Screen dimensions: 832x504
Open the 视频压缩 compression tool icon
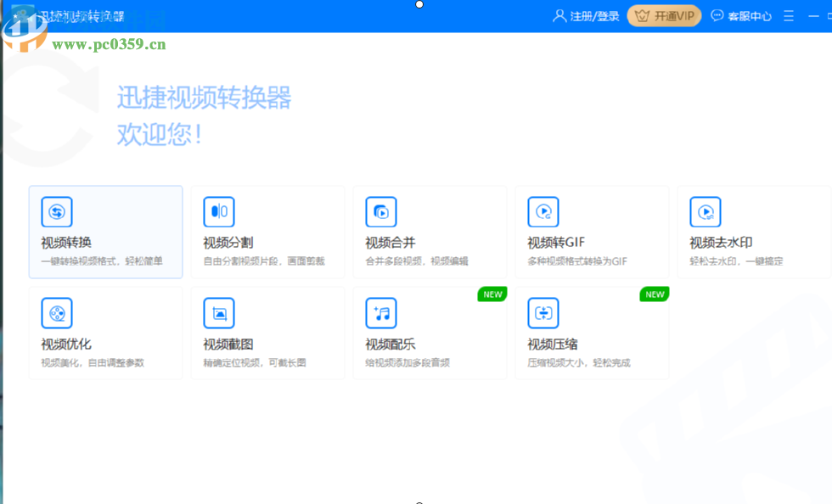pyautogui.click(x=542, y=313)
